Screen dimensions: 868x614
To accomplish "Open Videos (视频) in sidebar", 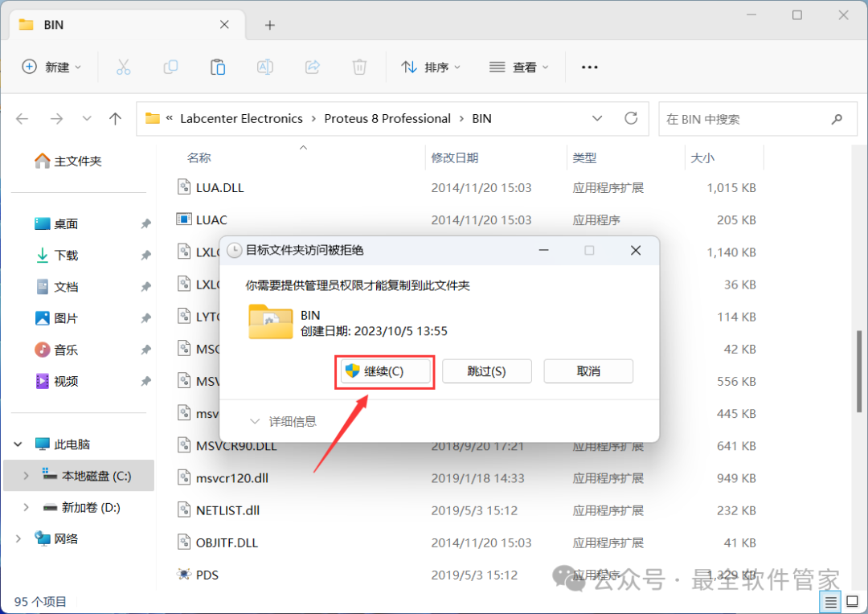I will click(x=56, y=381).
